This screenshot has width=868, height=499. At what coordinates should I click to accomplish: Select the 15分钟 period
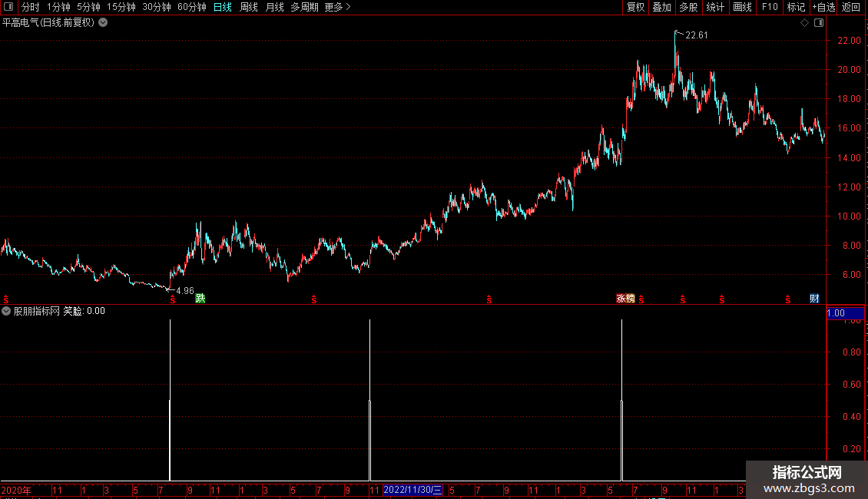coord(121,7)
